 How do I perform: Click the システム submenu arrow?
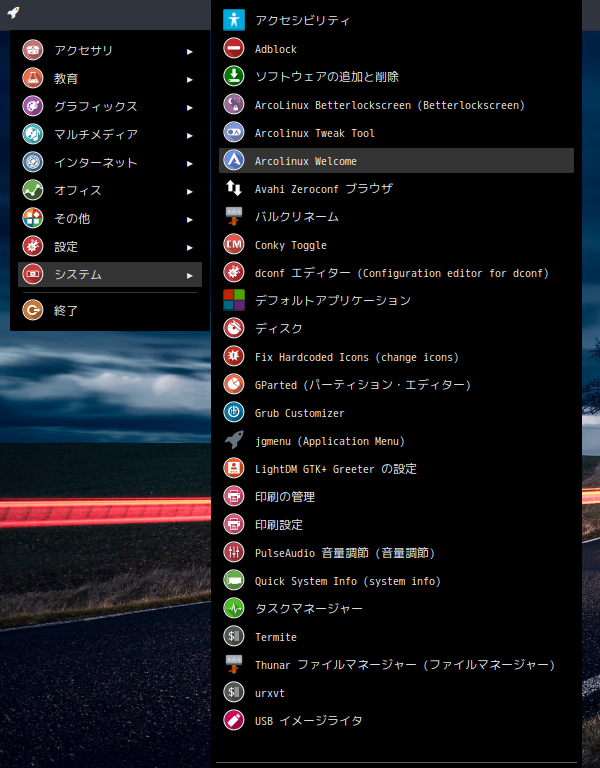[x=190, y=276]
